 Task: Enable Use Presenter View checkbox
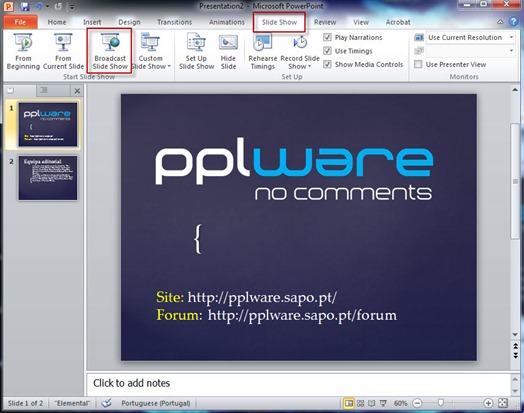pos(418,64)
